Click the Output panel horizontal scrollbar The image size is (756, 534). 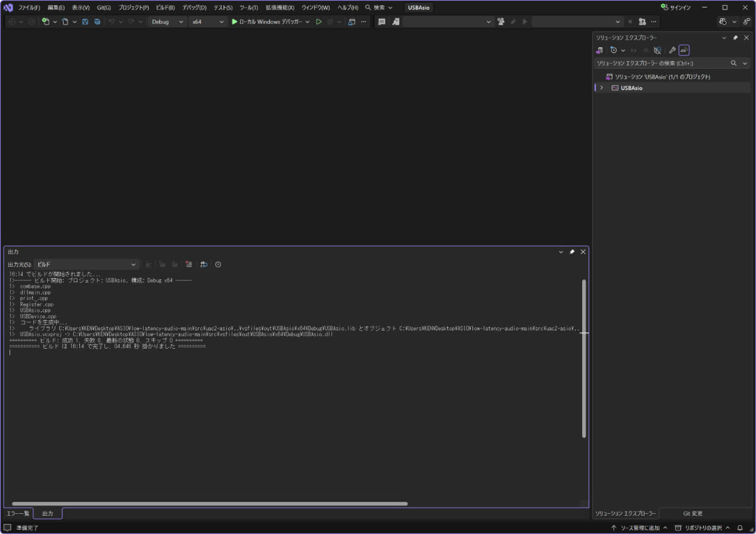210,503
